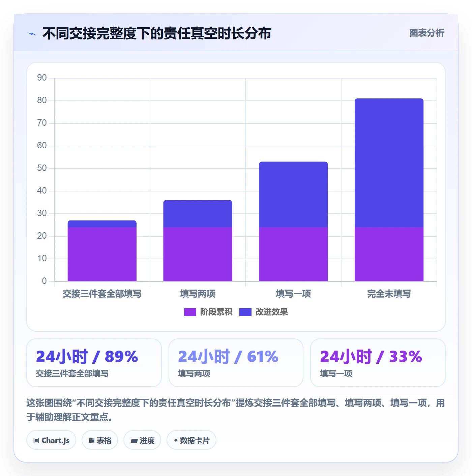Click the y-axis value 50
This screenshot has width=472, height=476.
pos(42,168)
